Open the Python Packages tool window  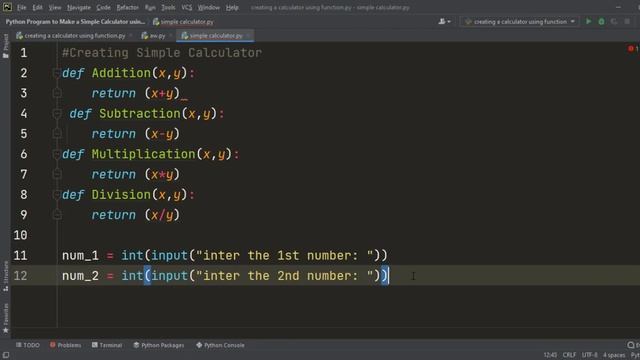[x=159, y=345]
